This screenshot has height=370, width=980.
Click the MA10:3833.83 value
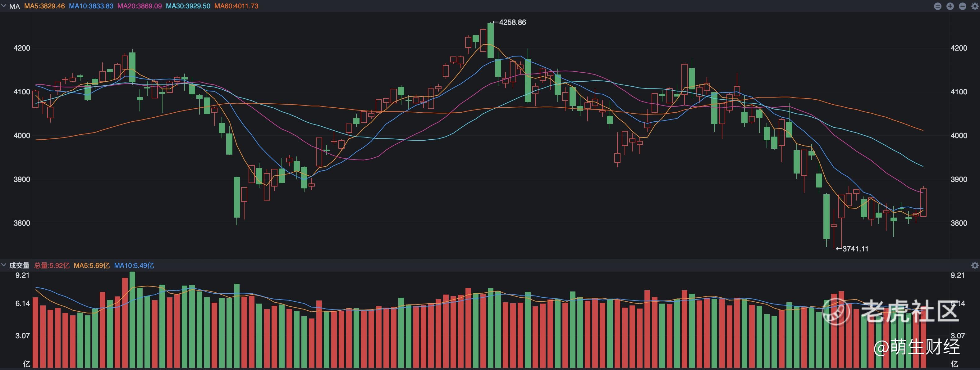(x=91, y=6)
